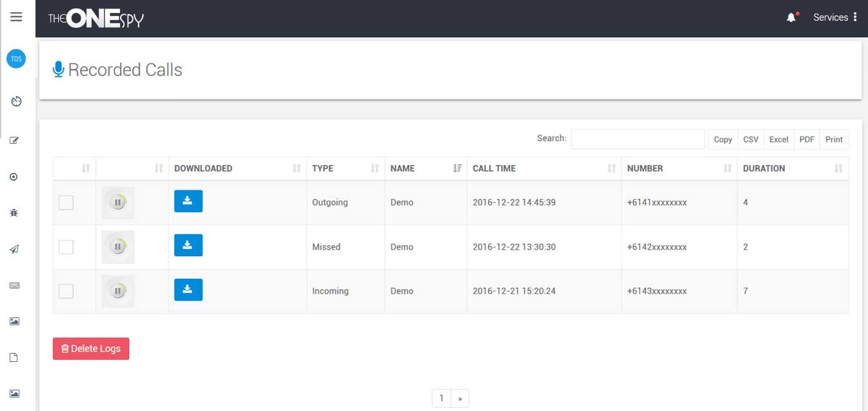The width and height of the screenshot is (868, 411).
Task: Play the Missed call recording
Action: tap(117, 246)
